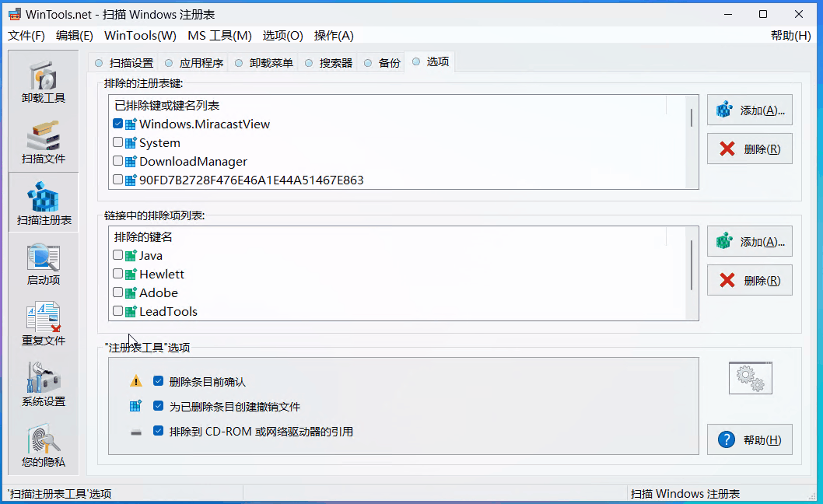The image size is (823, 504).
Task: Check the Adobe exclusion checkbox
Action: [x=117, y=292]
